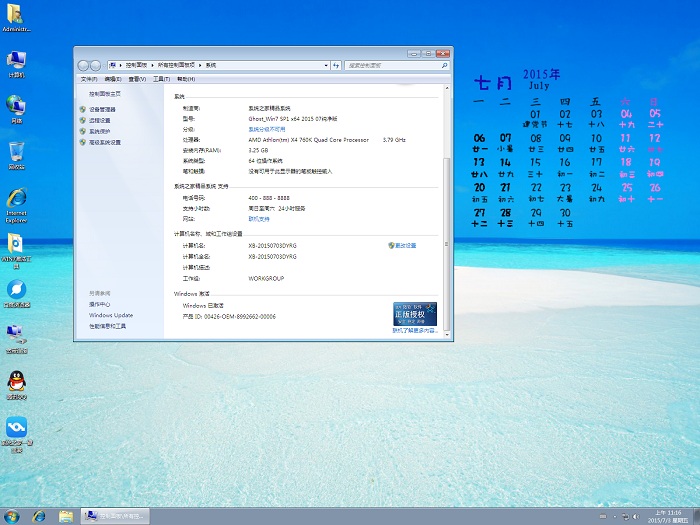The width and height of the screenshot is (700, 525).
Task: Open the QQ penguin desktop icon
Action: (x=16, y=382)
